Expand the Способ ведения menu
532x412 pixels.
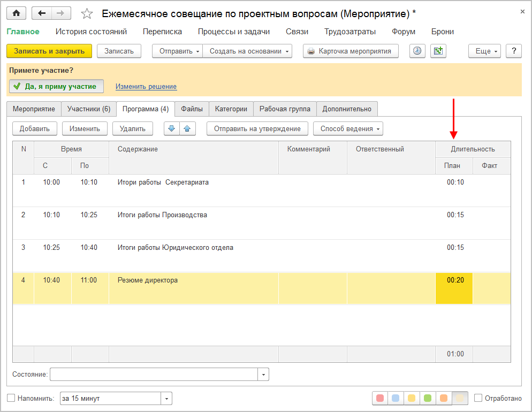point(348,128)
